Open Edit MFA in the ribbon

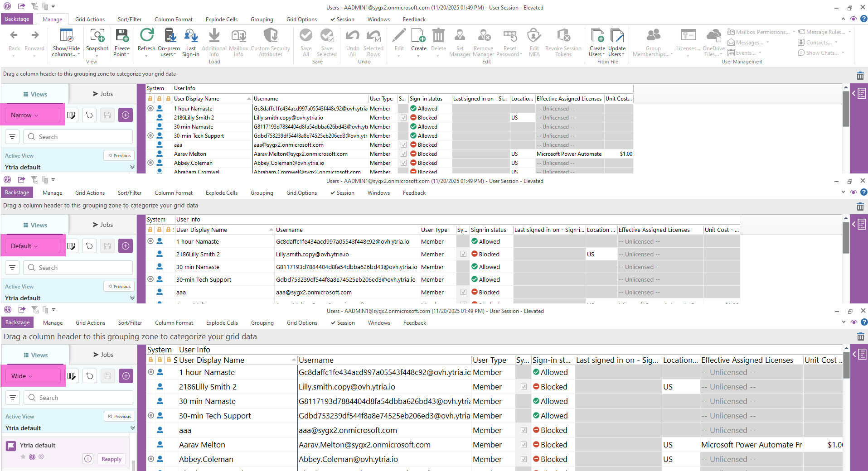[x=534, y=36]
